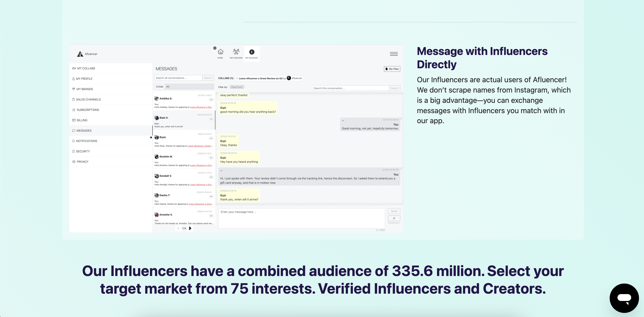Open Security in the sidebar

111,151
